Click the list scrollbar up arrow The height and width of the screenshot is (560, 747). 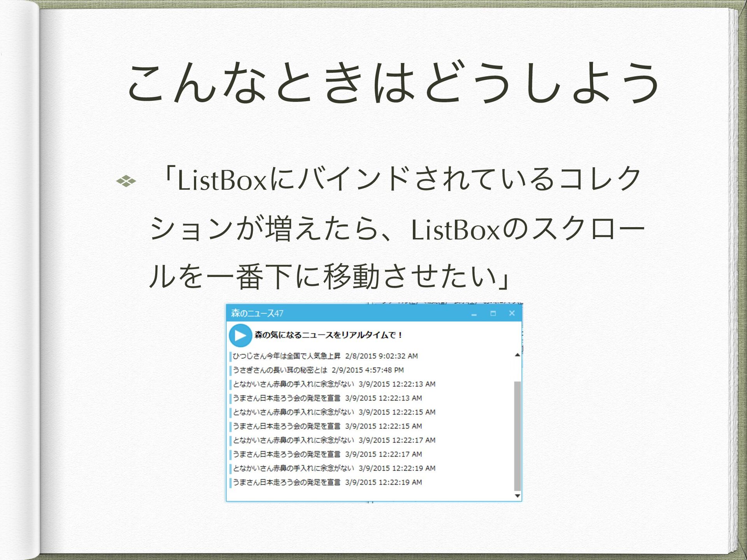point(517,355)
